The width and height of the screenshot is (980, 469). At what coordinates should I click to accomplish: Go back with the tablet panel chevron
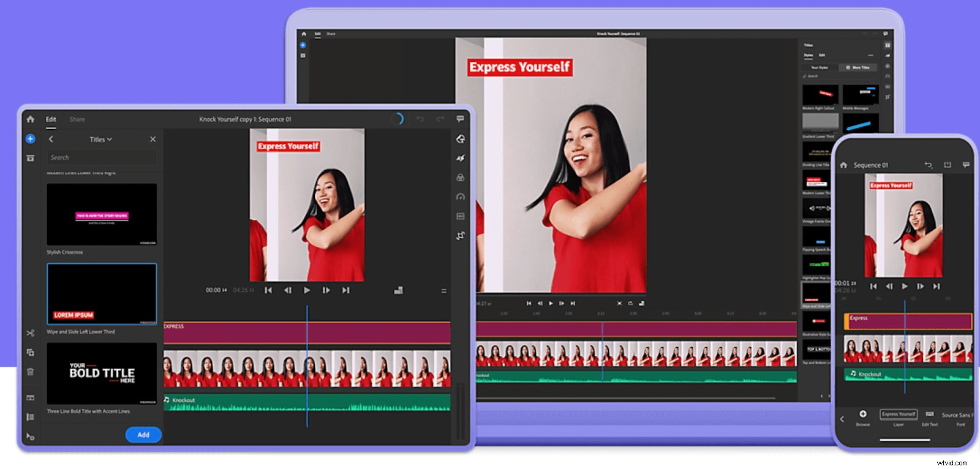click(51, 140)
